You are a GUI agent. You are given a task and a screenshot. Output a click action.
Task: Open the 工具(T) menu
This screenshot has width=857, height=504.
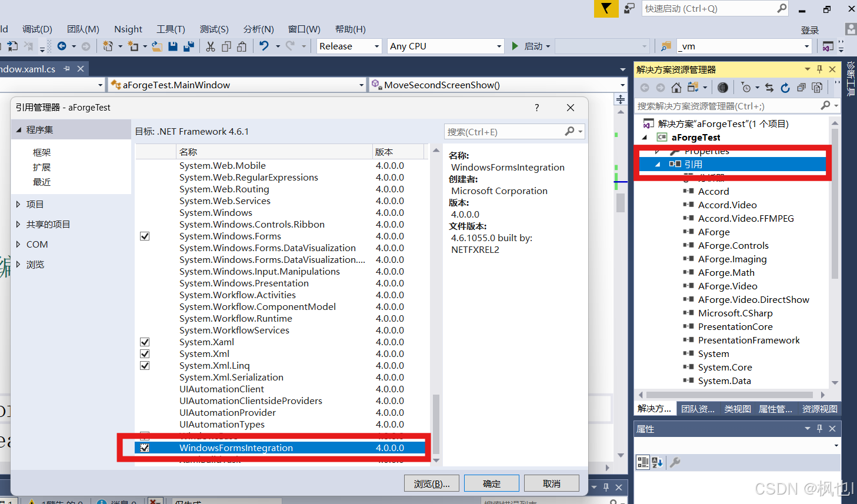click(x=171, y=29)
